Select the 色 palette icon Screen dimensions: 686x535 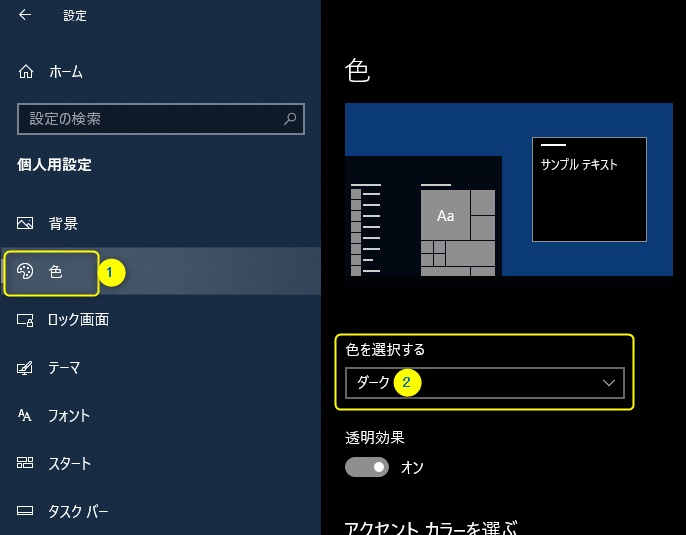click(x=26, y=272)
